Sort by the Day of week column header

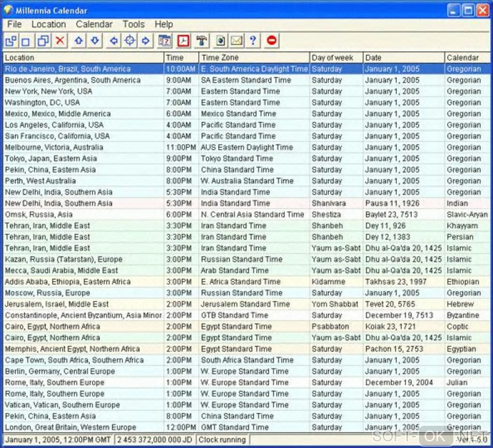pos(336,58)
